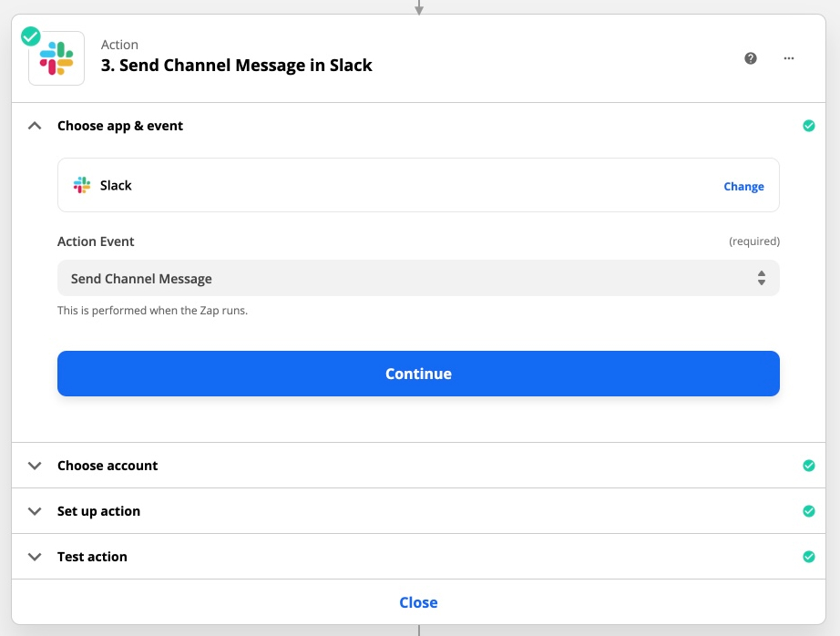Click the green check beside Choose account
This screenshot has height=636, width=840.
(x=808, y=466)
